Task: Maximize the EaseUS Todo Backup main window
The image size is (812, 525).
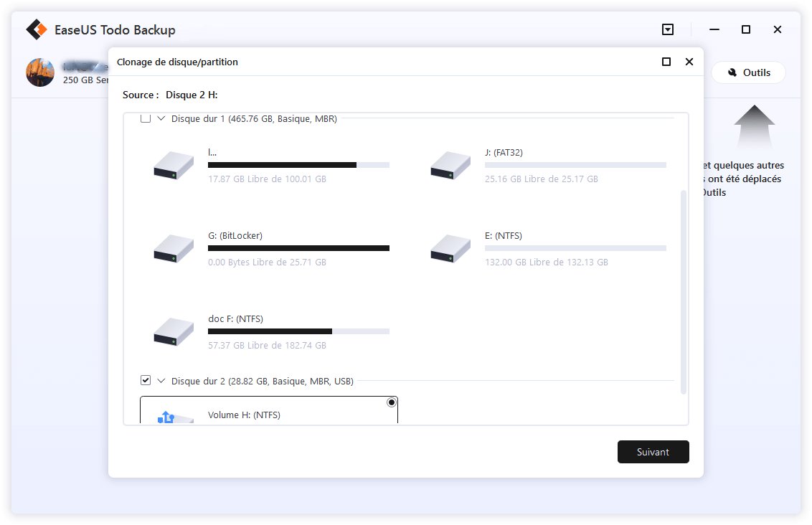Action: pyautogui.click(x=746, y=29)
